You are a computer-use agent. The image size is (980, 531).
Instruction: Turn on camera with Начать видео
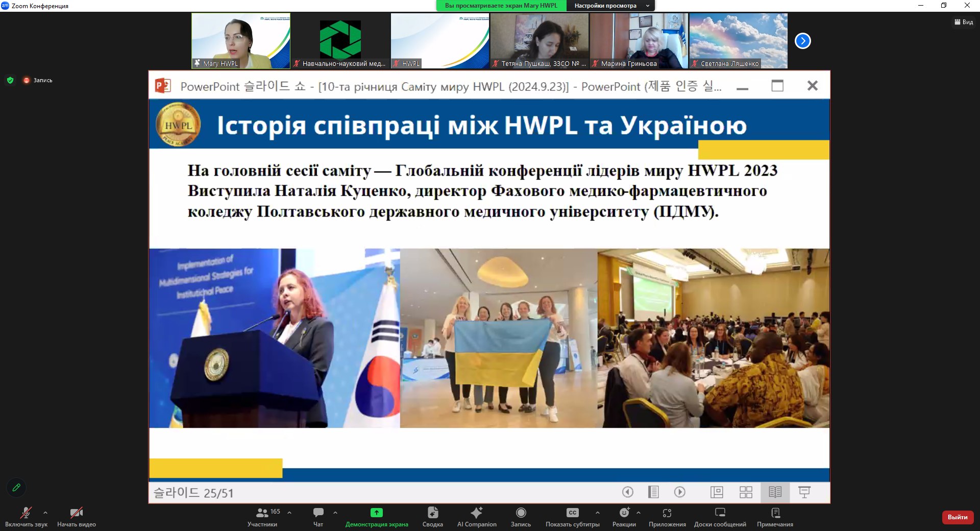(x=77, y=517)
